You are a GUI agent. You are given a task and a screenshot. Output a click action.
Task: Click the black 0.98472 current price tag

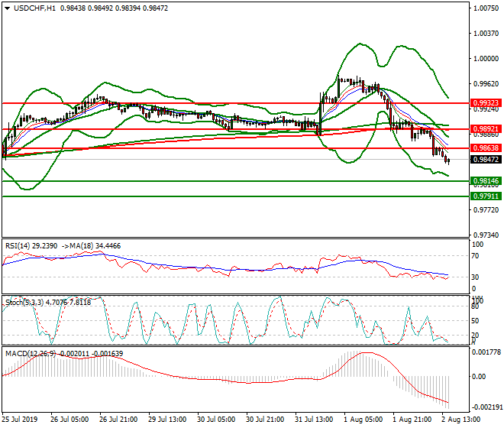[x=486, y=159]
